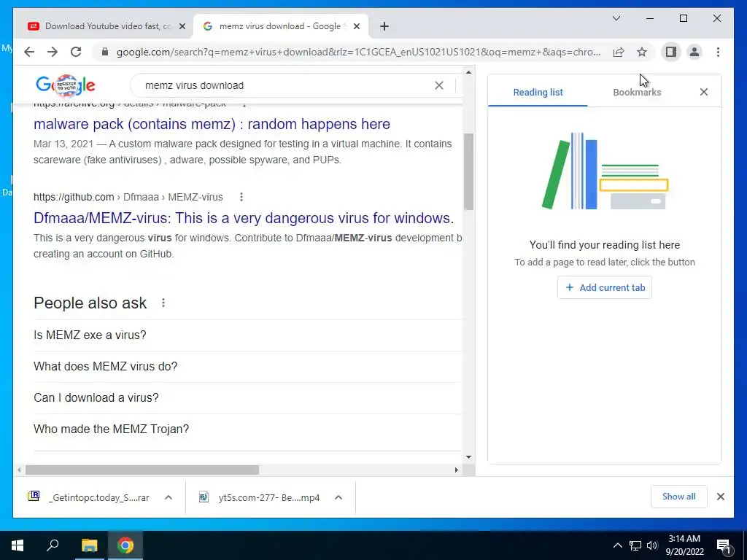Open the Windows Start menu

pos(18,545)
